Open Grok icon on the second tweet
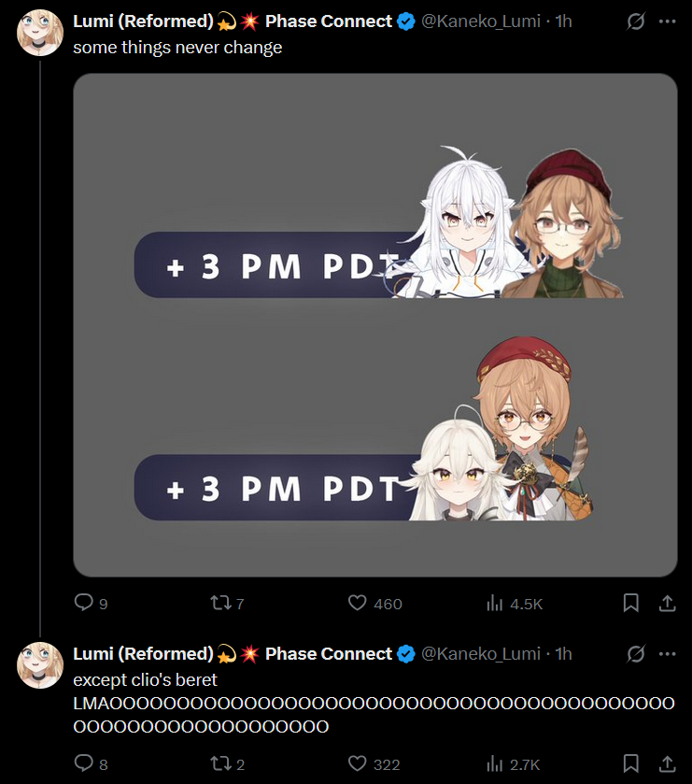The image size is (692, 784). click(636, 653)
